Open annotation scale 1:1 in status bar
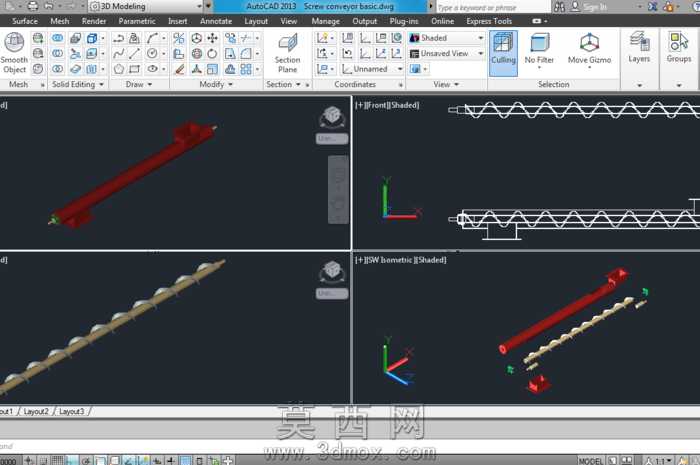This screenshot has width=700, height=465. click(659, 461)
